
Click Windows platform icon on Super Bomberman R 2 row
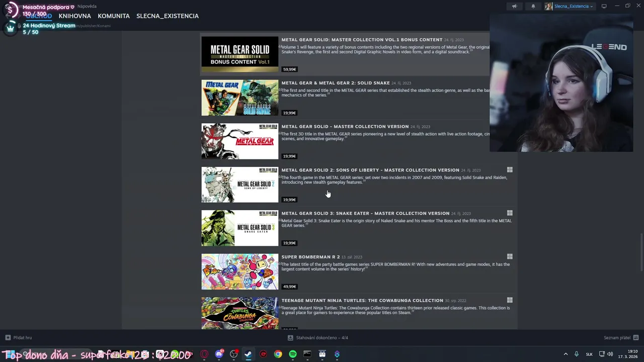(x=510, y=256)
